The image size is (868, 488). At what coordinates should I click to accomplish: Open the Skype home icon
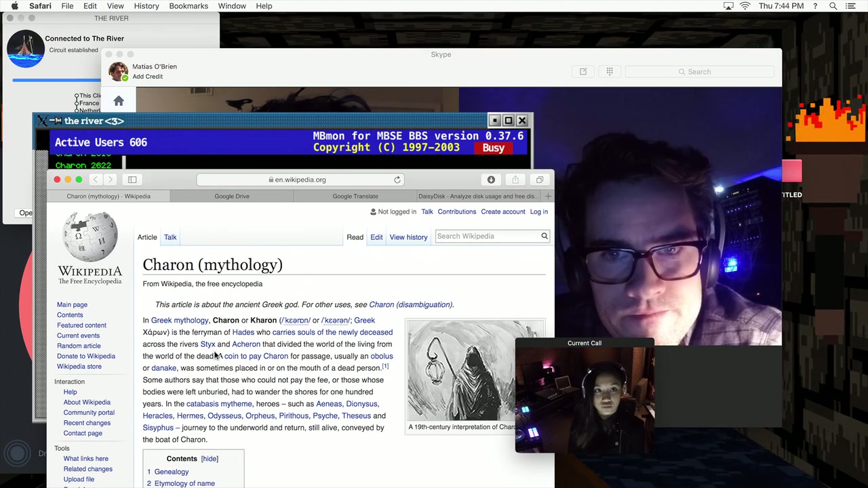[119, 101]
